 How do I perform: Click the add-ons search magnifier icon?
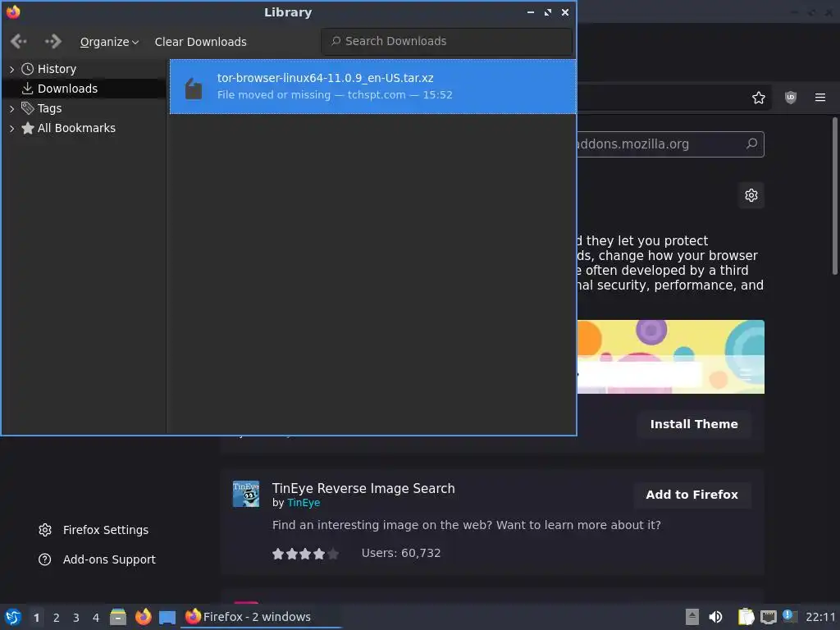(752, 144)
